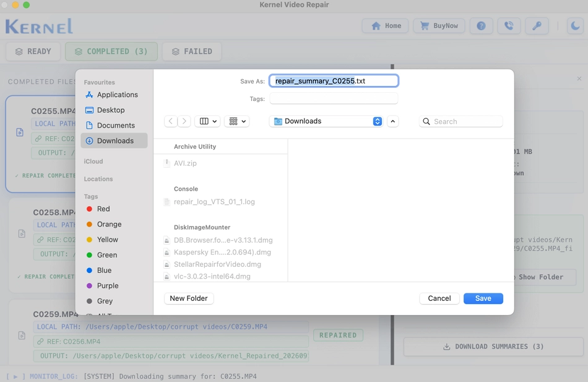Image resolution: width=588 pixels, height=382 pixels.
Task: Open the Downloads location popup menu
Action: pos(326,121)
